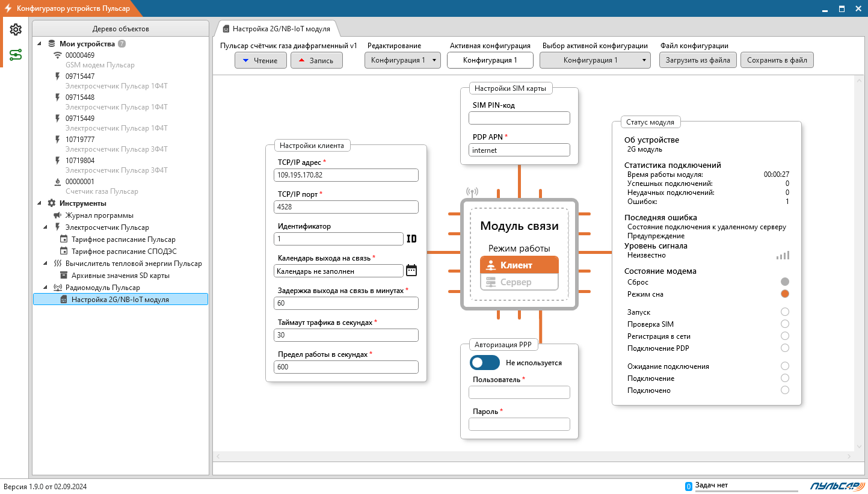Screen dimensions: 868x494
Task: Click the Дерево объектов panel header
Action: (x=120, y=29)
